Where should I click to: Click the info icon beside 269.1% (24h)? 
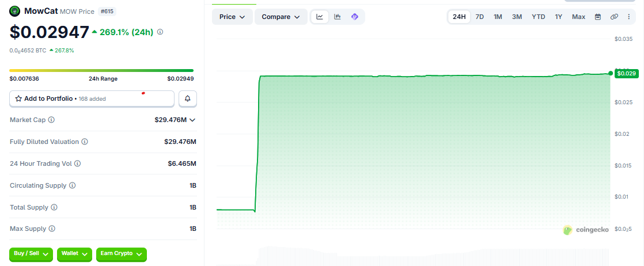(160, 32)
